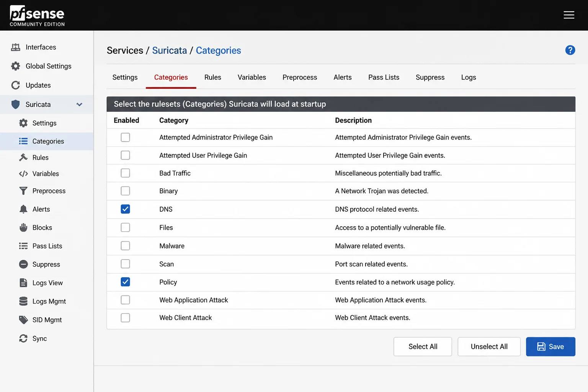Click the Select All button
The height and width of the screenshot is (392, 588).
coord(423,346)
